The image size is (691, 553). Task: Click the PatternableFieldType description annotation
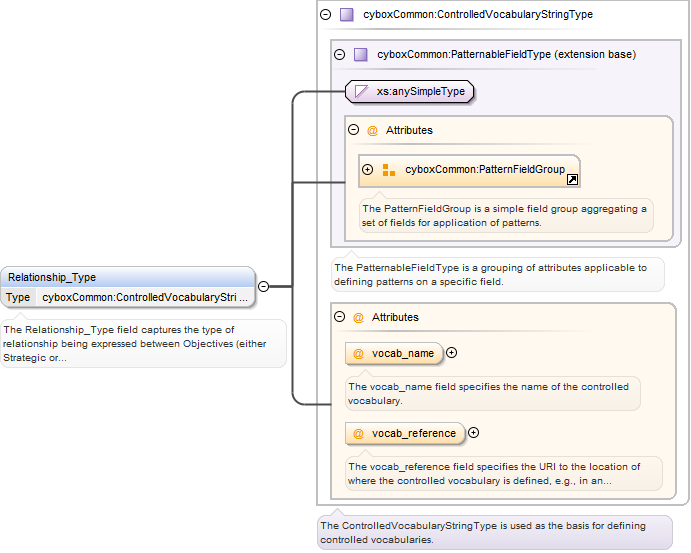498,275
